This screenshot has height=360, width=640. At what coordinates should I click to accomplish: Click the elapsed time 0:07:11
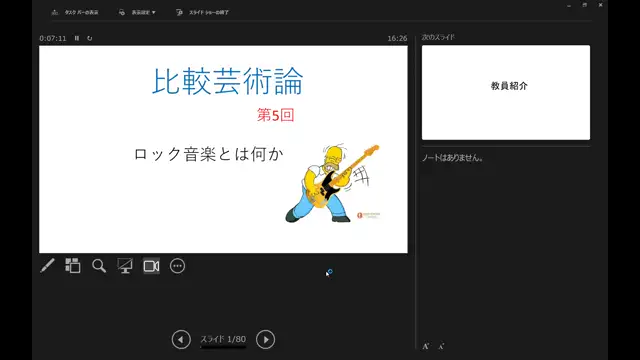tap(53, 38)
